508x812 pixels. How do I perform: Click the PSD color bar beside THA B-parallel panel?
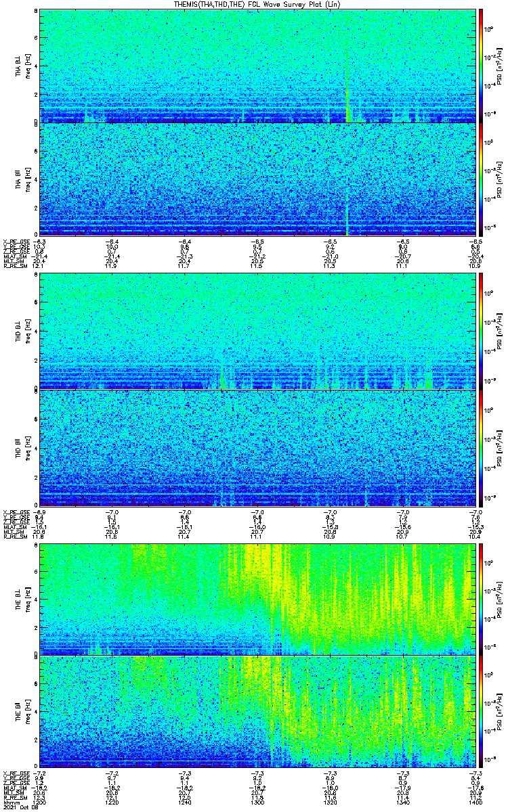click(482, 179)
